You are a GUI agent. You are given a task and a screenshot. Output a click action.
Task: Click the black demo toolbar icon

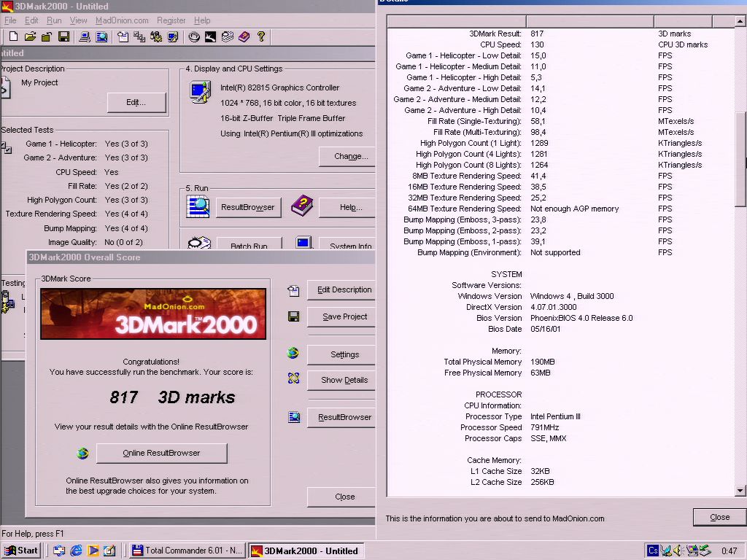click(211, 36)
